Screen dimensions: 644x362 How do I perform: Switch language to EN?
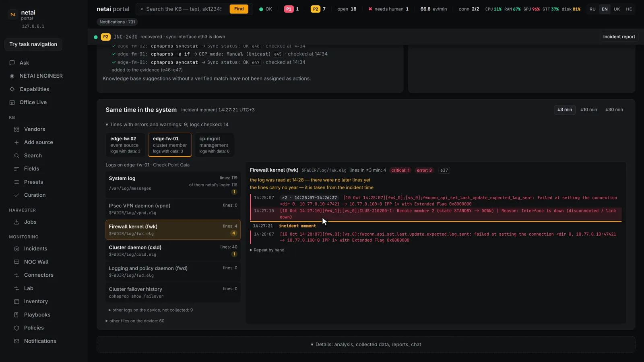[x=605, y=9]
